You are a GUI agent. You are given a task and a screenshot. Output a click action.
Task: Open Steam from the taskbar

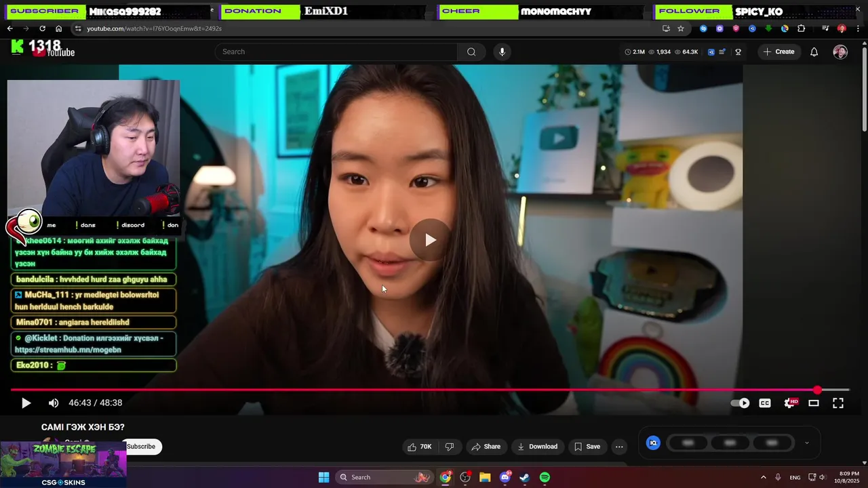[x=525, y=477]
